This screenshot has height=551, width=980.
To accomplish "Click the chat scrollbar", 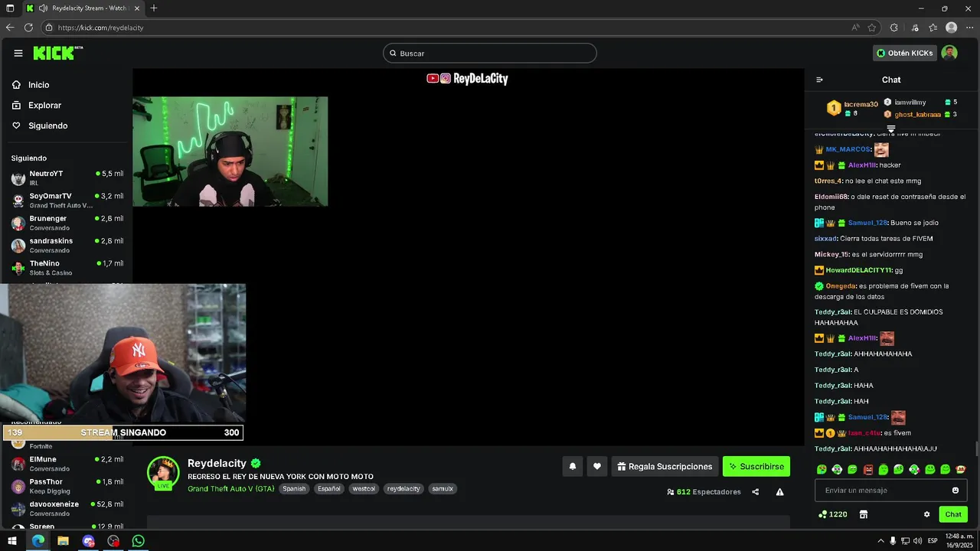I will (976, 449).
